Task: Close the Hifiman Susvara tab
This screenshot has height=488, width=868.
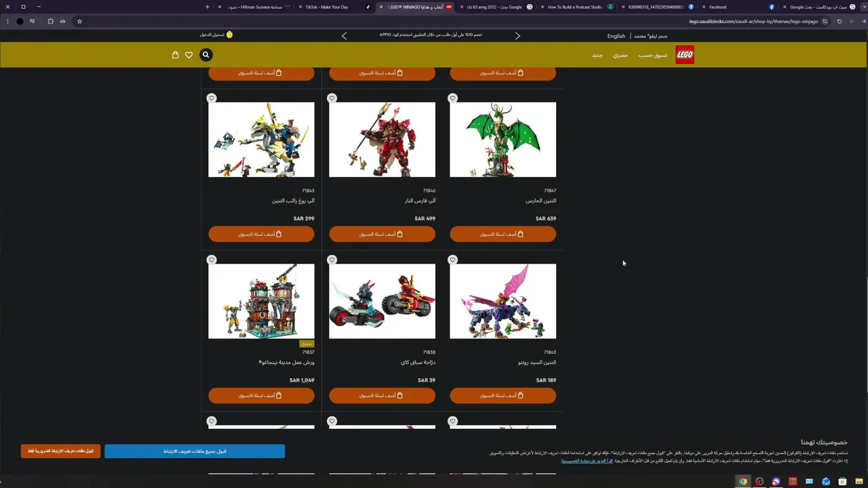Action: point(220,7)
